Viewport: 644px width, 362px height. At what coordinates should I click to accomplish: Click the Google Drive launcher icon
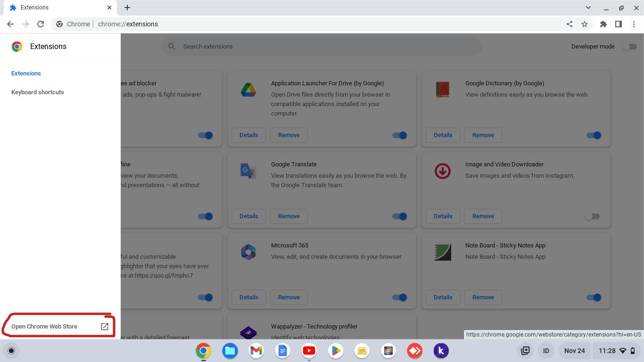coord(248,90)
